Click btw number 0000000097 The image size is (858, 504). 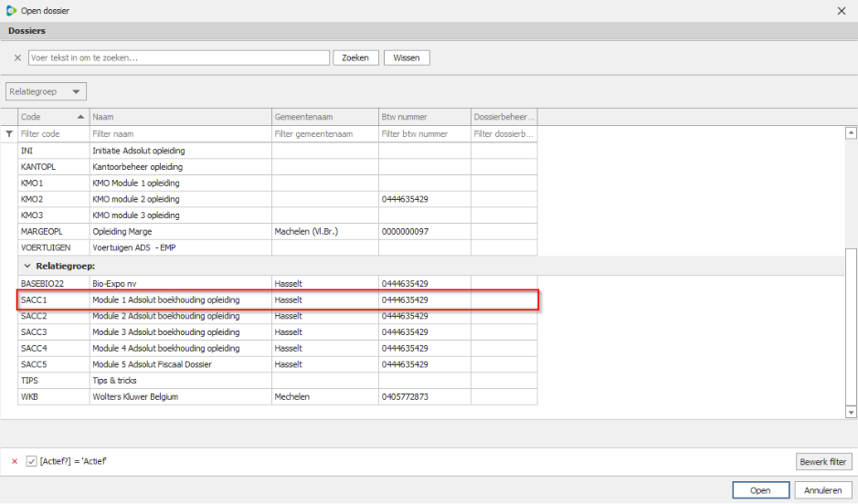[x=405, y=231]
